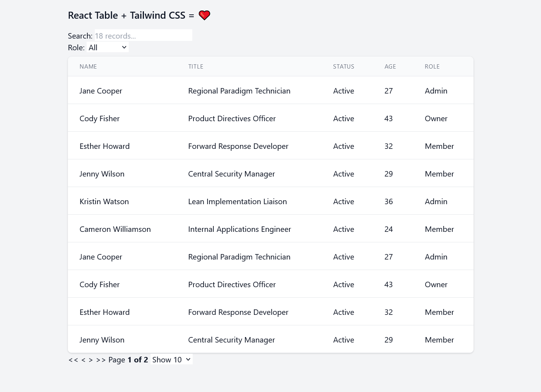
Task: Click the Active status for Esther Howard
Action: coord(344,146)
